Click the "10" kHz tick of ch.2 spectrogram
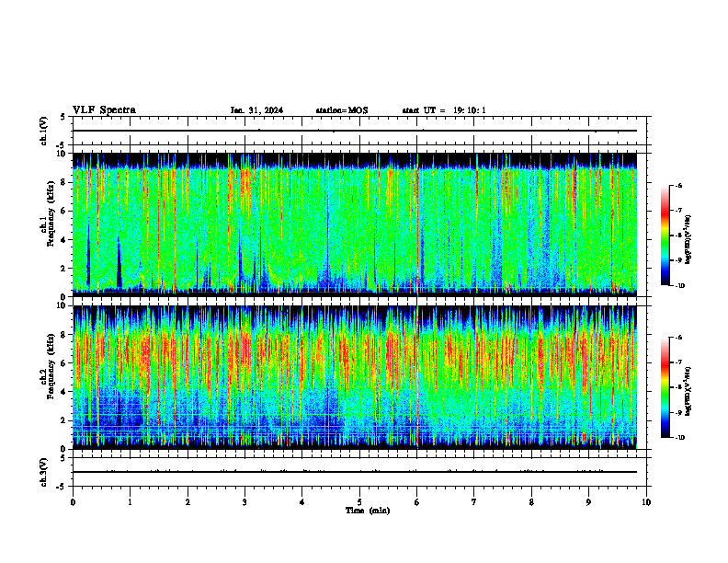The image size is (728, 563). [x=62, y=305]
